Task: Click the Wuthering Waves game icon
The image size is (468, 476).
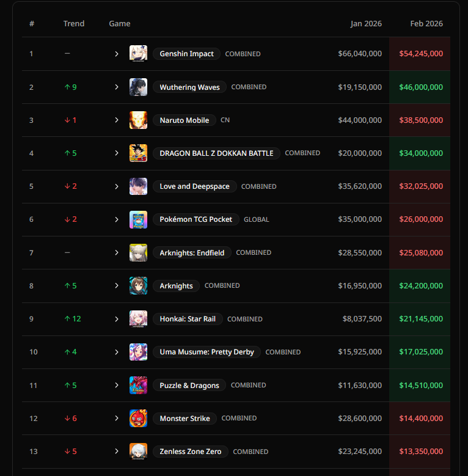Action: (x=139, y=87)
